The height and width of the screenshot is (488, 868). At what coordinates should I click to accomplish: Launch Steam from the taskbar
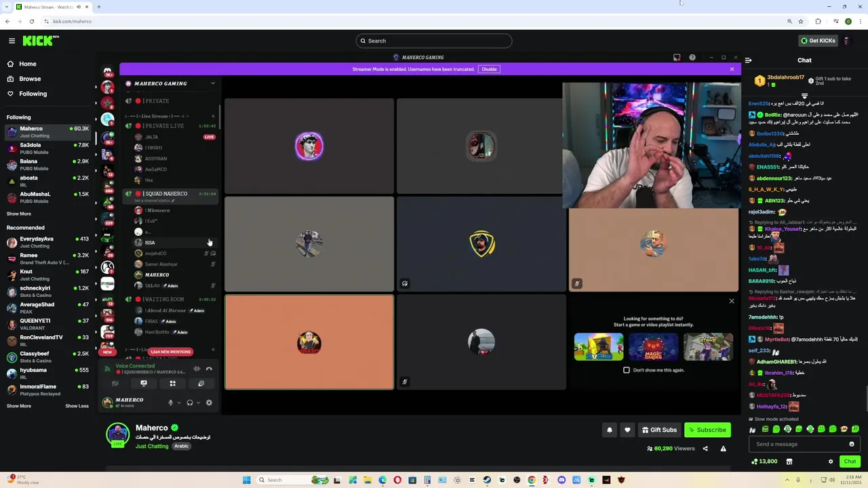487,480
